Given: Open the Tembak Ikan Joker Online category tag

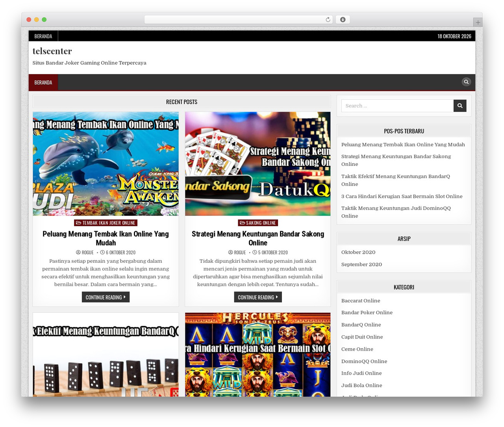Looking at the screenshot, I should [x=106, y=223].
